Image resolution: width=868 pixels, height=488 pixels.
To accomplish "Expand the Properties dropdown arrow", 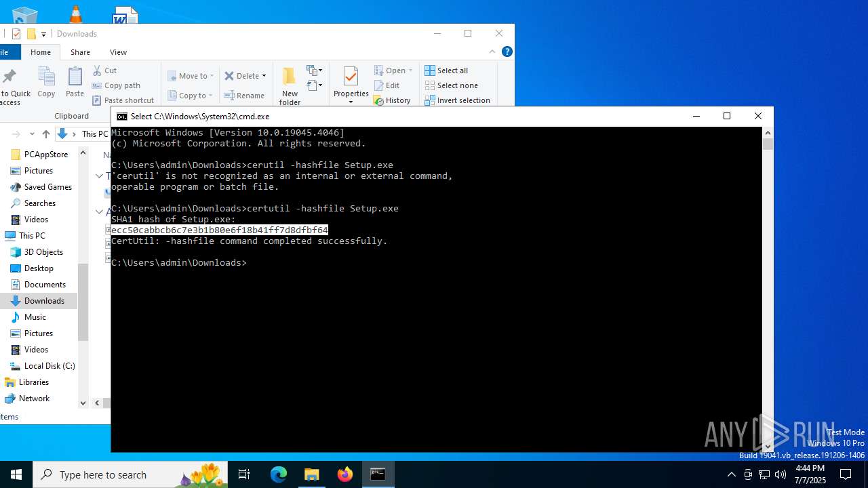I will [351, 102].
